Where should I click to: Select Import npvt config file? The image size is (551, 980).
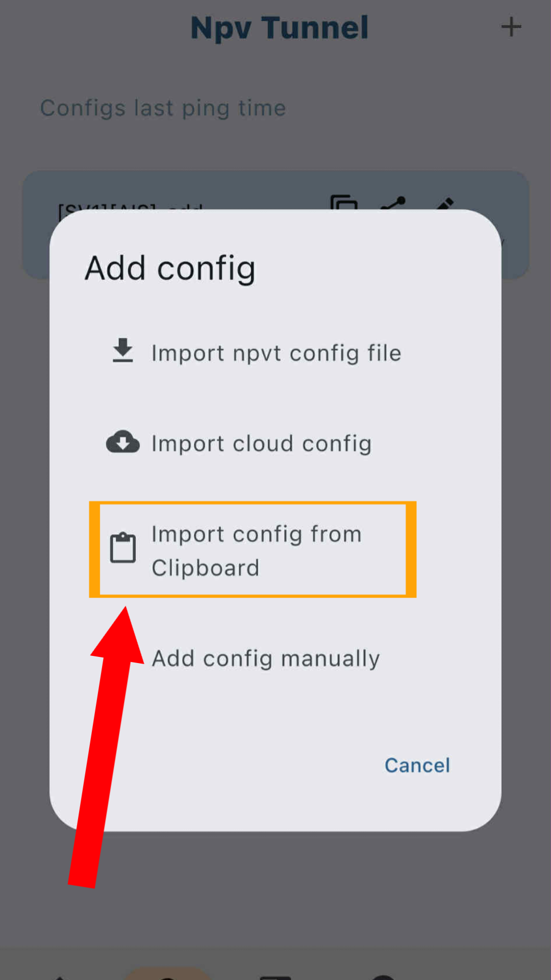[x=275, y=353]
